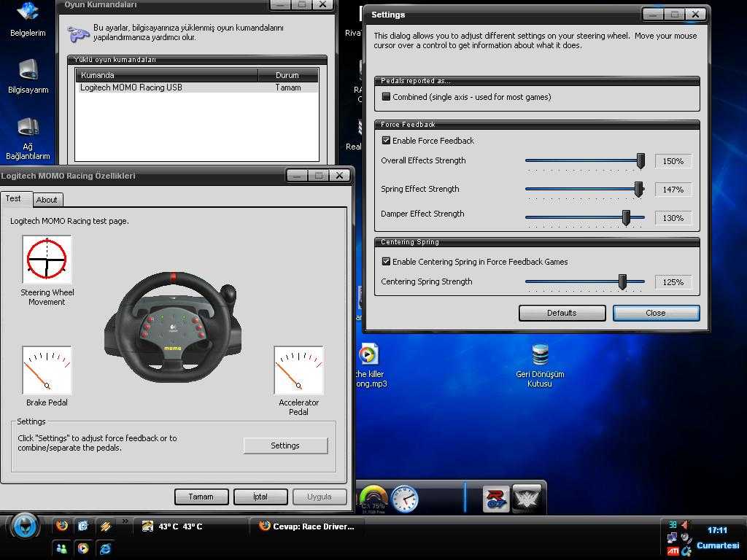Expand the quick launch overflow chevron

click(125, 521)
